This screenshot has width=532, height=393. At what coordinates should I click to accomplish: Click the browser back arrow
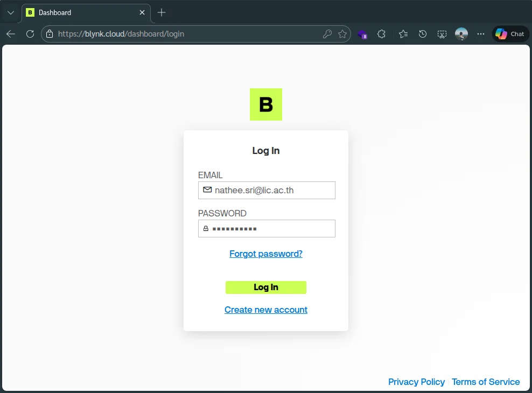(11, 34)
